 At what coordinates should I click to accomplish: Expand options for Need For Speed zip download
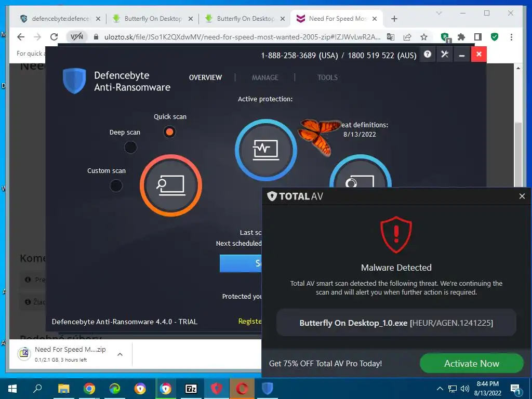click(x=120, y=354)
